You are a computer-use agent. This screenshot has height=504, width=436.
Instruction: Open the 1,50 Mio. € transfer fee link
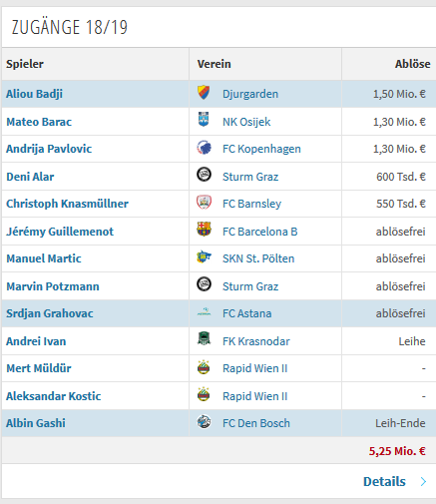pyautogui.click(x=399, y=94)
